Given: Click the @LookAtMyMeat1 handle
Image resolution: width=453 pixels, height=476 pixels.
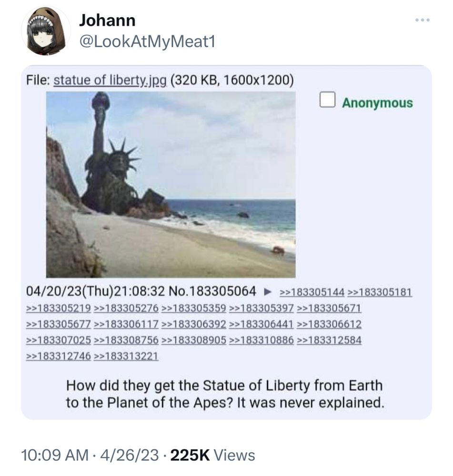Looking at the screenshot, I should click(147, 41).
